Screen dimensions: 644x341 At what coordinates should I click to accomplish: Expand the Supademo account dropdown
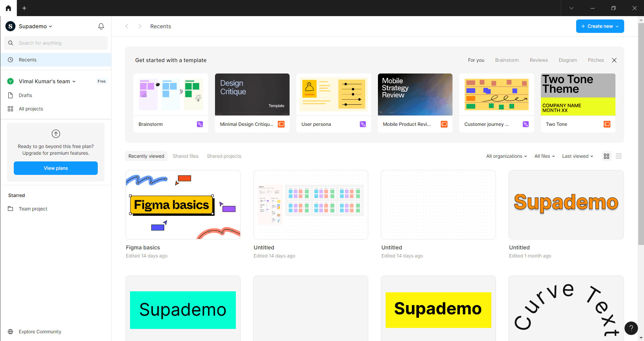(x=35, y=26)
